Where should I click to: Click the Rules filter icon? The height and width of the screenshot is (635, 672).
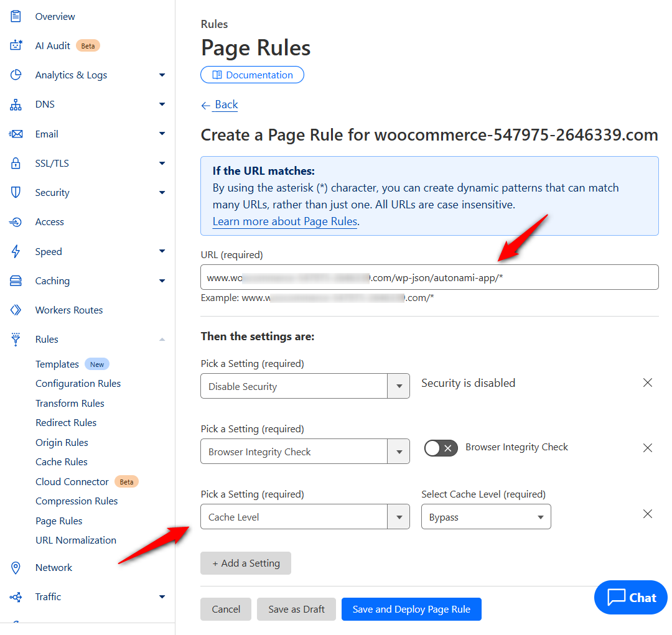[x=16, y=340]
